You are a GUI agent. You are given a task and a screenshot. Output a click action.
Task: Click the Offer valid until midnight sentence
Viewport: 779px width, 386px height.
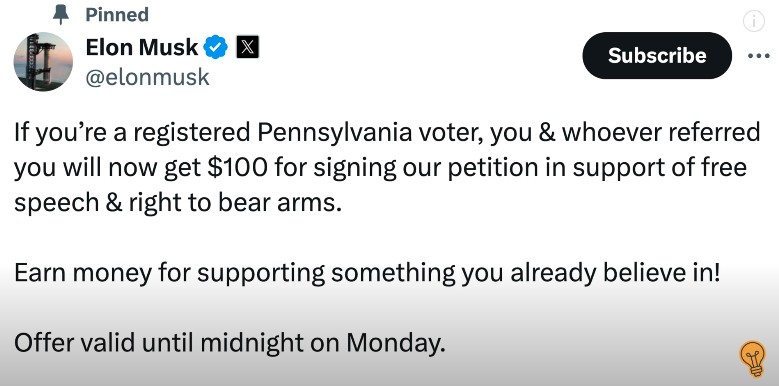229,343
